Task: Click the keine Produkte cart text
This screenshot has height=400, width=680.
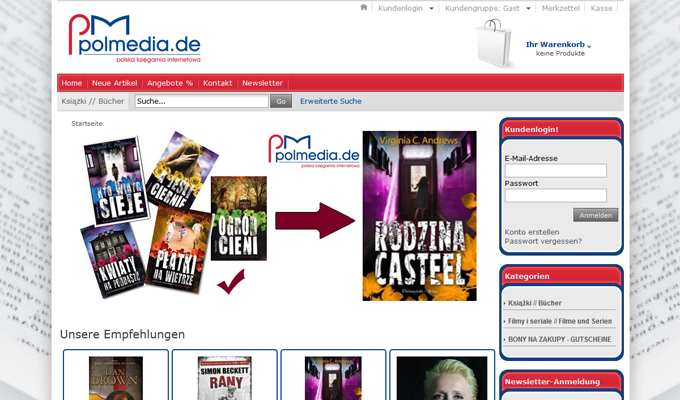Action: 560,53
